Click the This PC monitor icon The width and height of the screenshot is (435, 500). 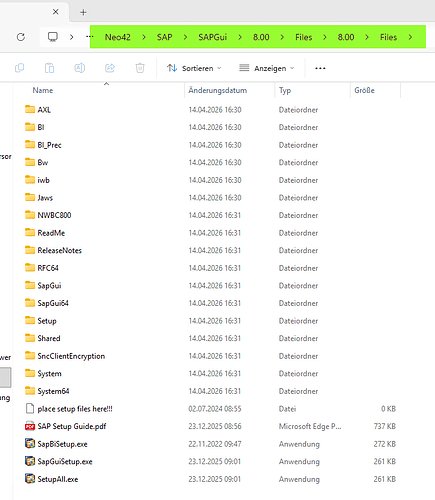pos(53,37)
